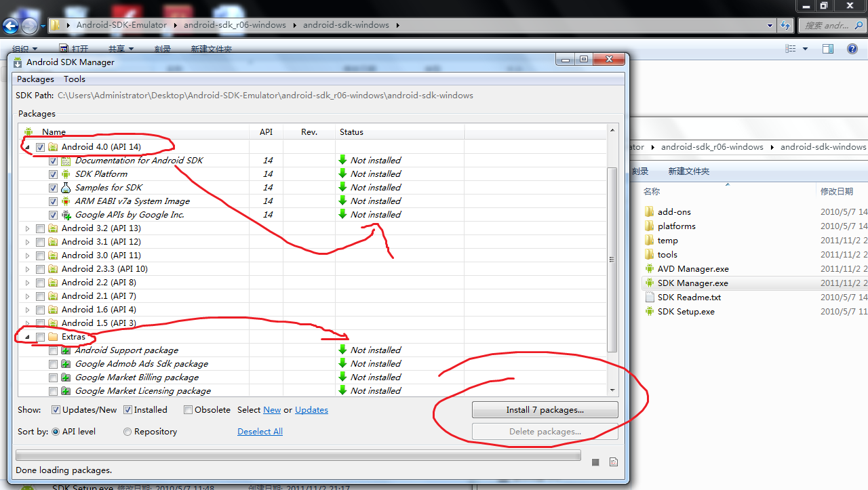The width and height of the screenshot is (868, 490).
Task: Click android-sdk_r06-windows in the top address bar
Action: click(x=235, y=25)
